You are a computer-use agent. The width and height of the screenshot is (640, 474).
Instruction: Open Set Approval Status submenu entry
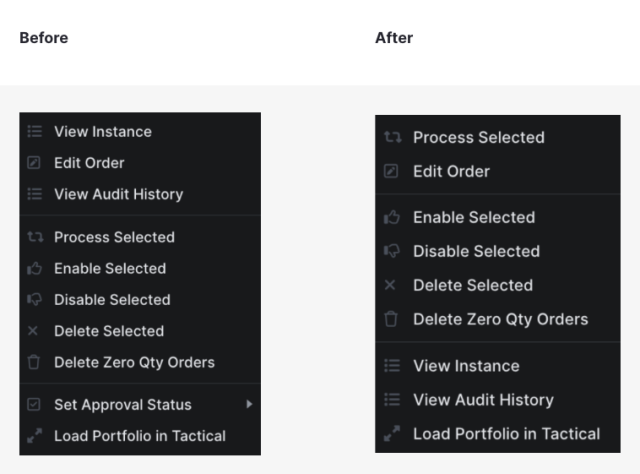pos(122,404)
